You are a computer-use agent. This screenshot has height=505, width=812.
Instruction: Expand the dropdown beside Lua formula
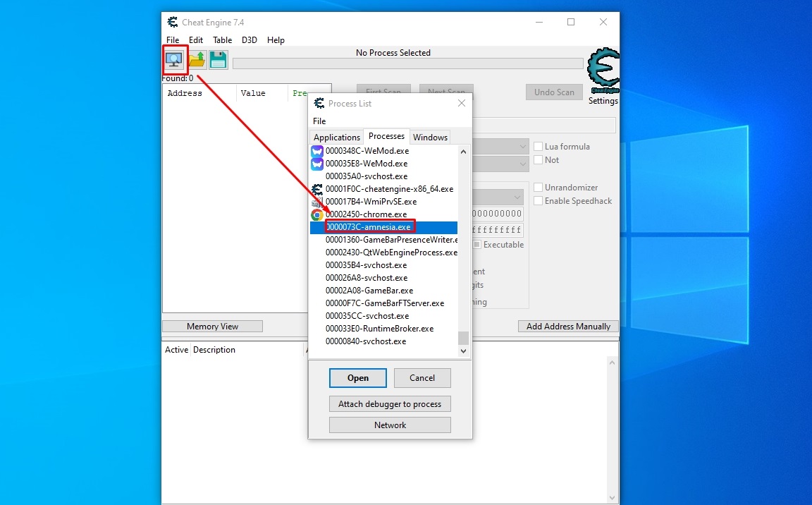[522, 147]
